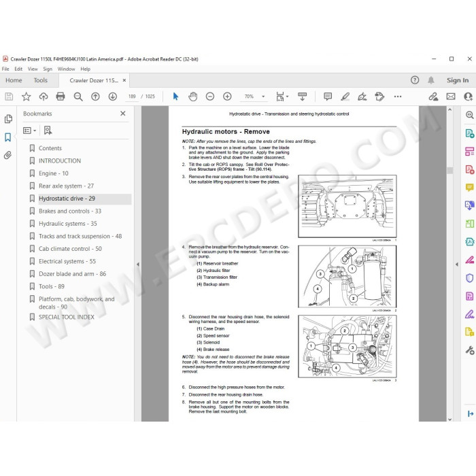
Task: Open Hydraulic systems - 35 bookmark
Action: [x=68, y=224]
